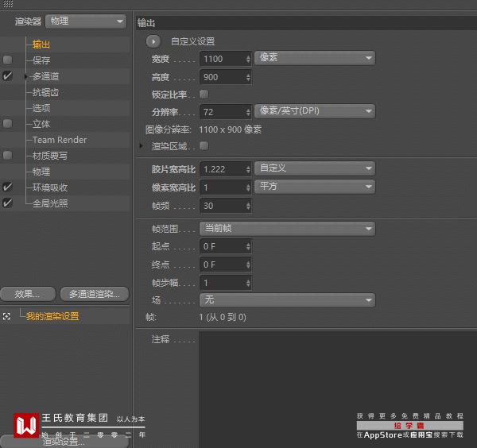Expand the 多通道 tree arrow
The width and height of the screenshot is (477, 448).
click(x=26, y=76)
